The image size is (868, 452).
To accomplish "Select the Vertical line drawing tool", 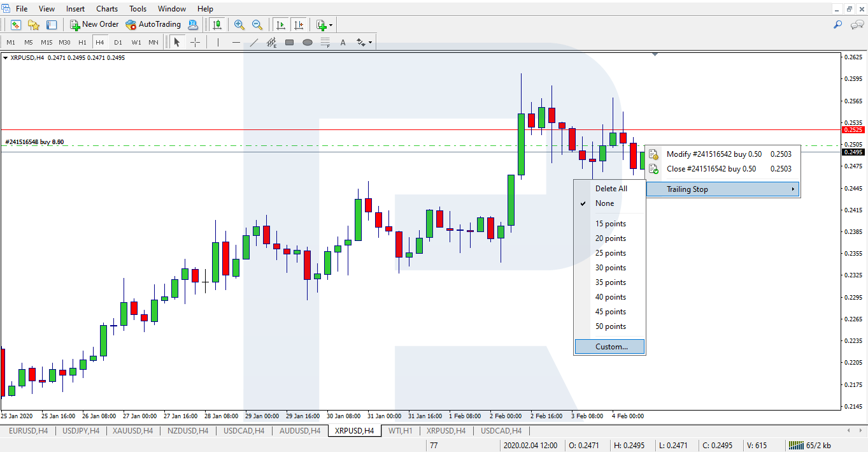I will click(217, 42).
